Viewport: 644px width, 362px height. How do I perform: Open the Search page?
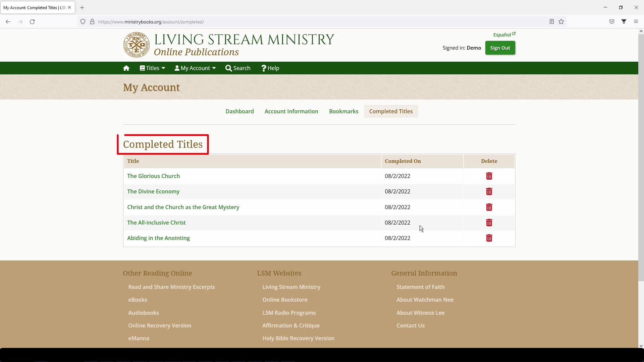(x=238, y=68)
